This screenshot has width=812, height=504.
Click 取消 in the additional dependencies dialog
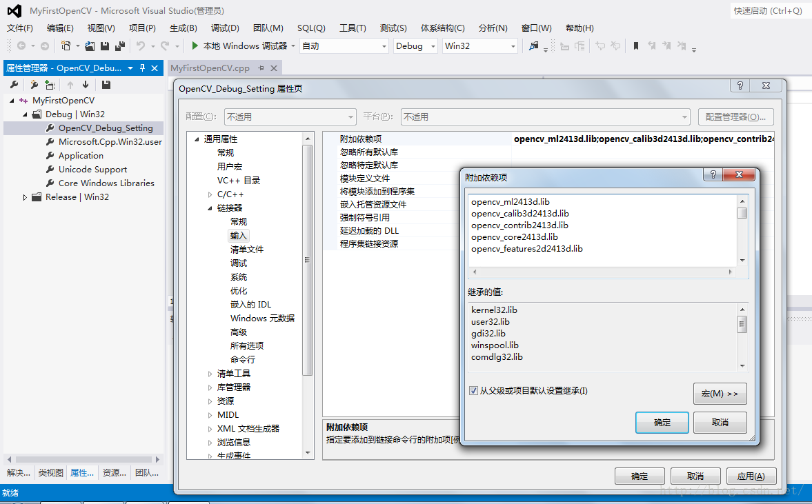(720, 422)
